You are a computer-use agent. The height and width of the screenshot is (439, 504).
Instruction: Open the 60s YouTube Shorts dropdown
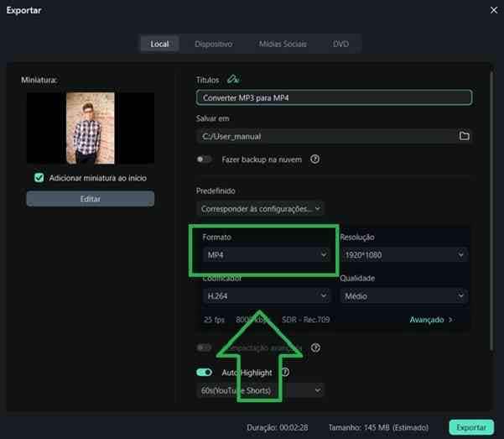click(260, 390)
